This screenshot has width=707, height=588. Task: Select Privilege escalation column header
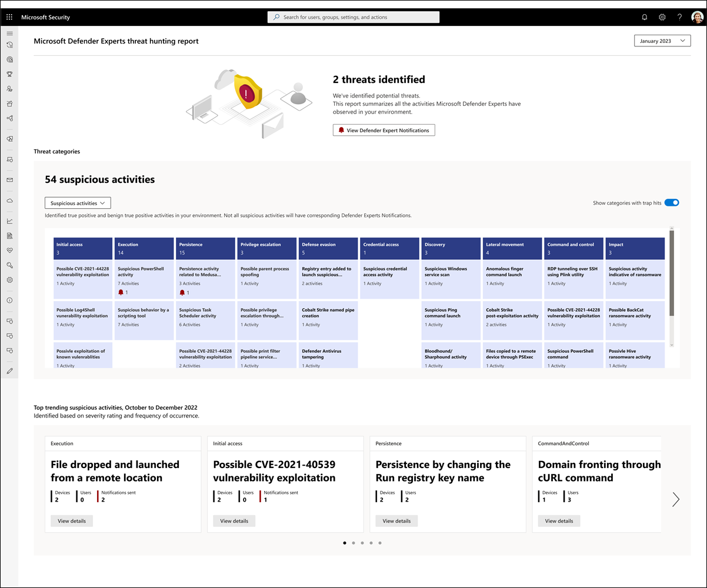[x=267, y=248]
